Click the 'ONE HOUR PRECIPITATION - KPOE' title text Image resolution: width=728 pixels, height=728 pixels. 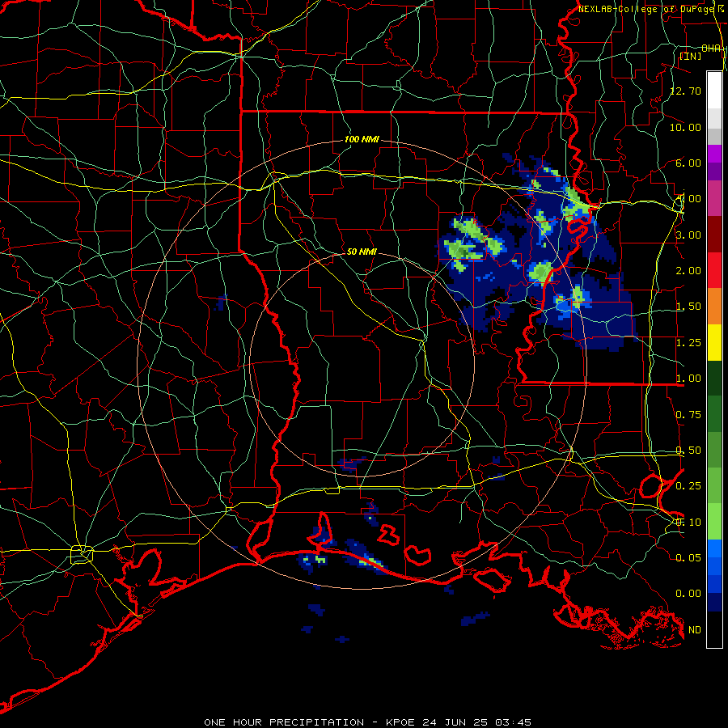[309, 722]
